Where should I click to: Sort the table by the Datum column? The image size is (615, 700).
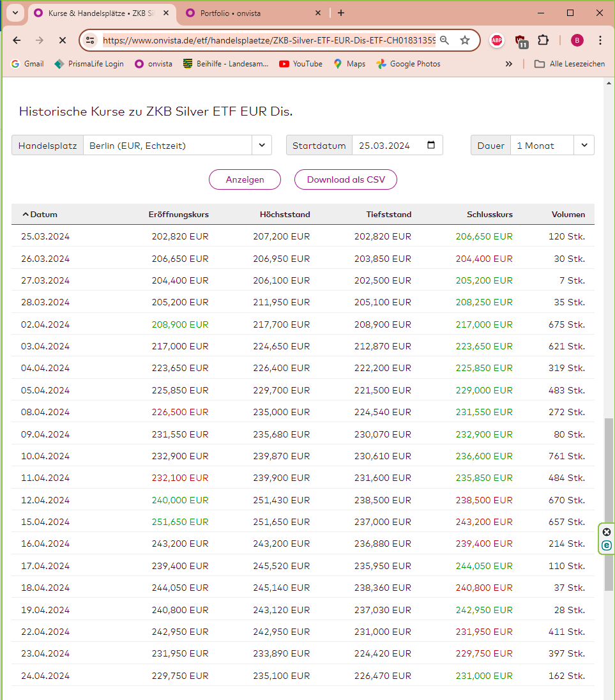click(x=40, y=215)
